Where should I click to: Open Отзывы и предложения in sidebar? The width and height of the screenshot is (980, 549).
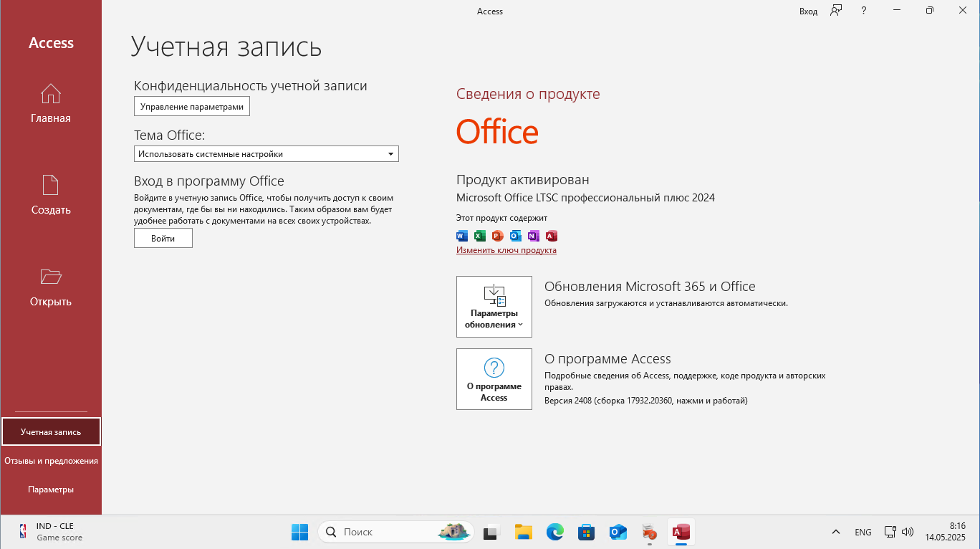[51, 461]
